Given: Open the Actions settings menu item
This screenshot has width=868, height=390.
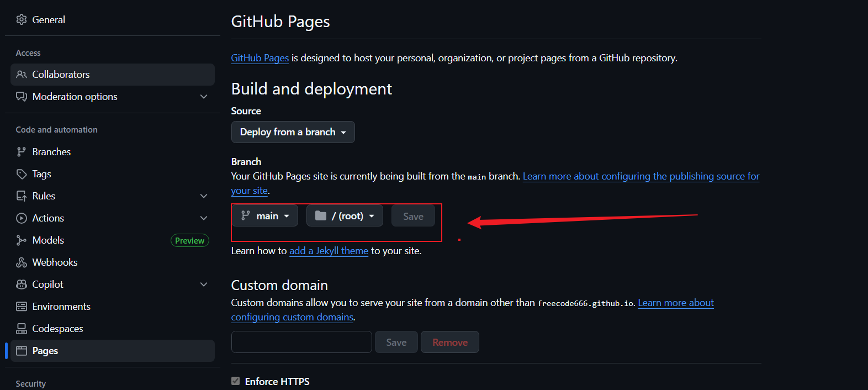Looking at the screenshot, I should (49, 218).
